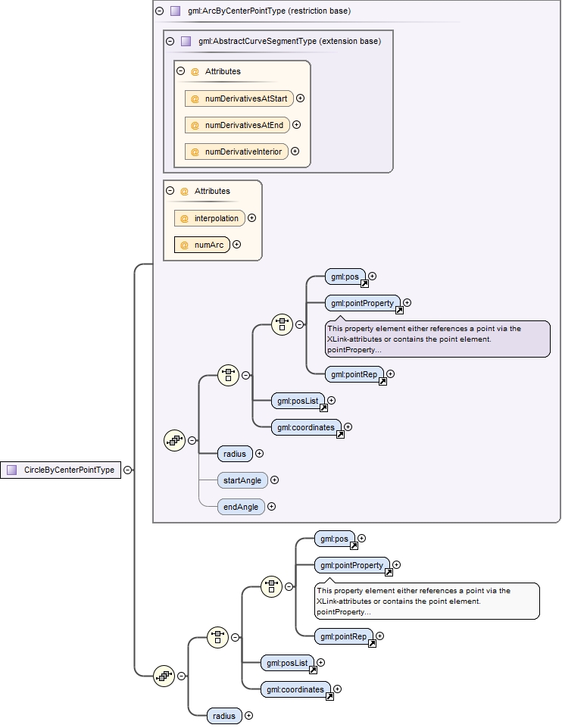Select gml:coordinates inside the ArcByCenterPointType box
Screen dimensions: 562x728
point(306,427)
